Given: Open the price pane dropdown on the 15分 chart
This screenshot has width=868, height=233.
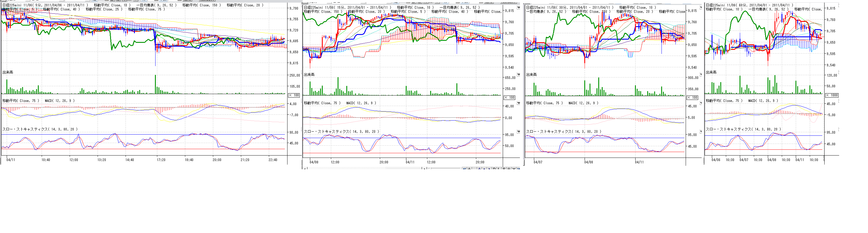Looking at the screenshot, I should 518,8.
